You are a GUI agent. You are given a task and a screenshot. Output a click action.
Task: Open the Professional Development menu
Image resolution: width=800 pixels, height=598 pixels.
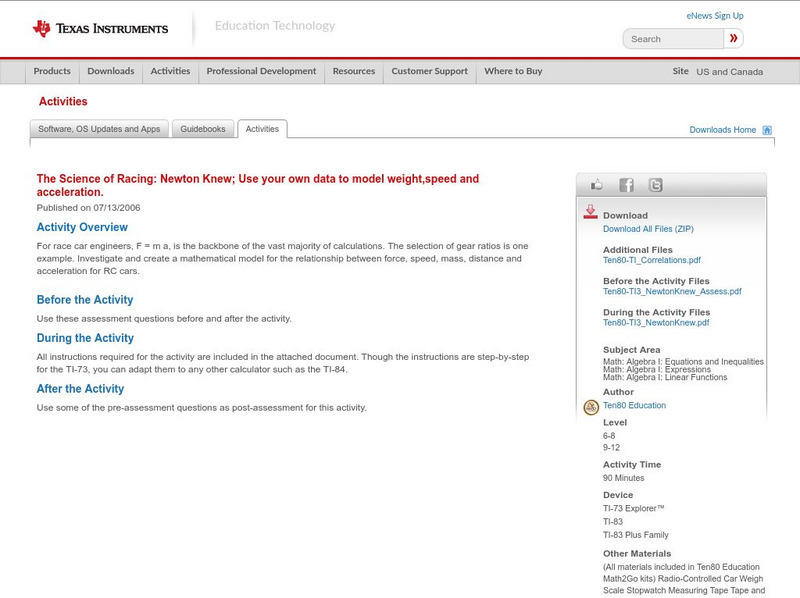[x=261, y=71]
